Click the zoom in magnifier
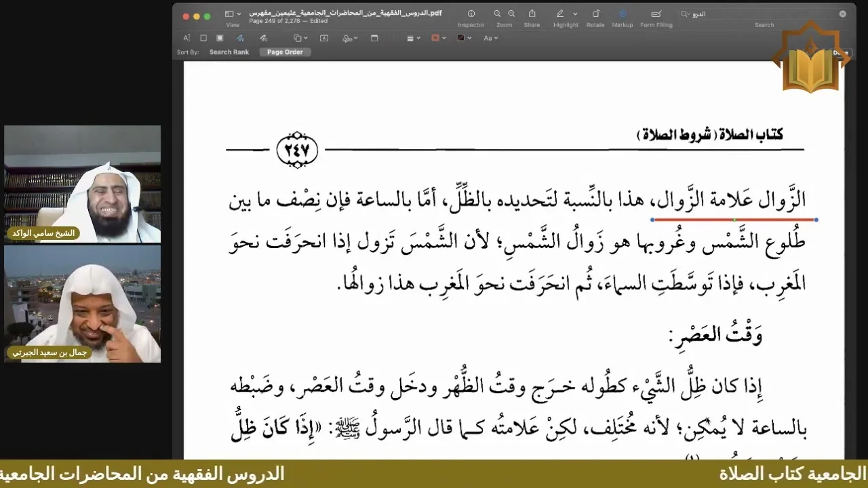Image resolution: width=868 pixels, height=488 pixels. coord(511,14)
